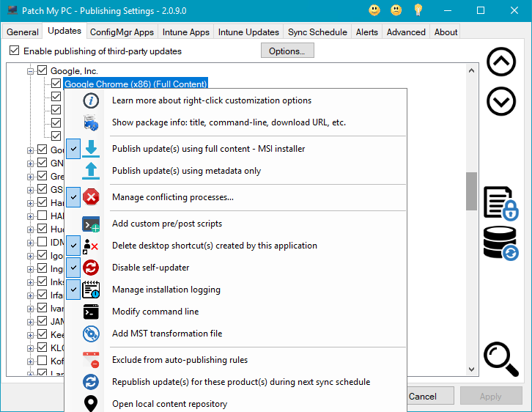Expand the unchecked tree node starting with 'Kof'
This screenshot has width=532, height=412.
point(31,361)
